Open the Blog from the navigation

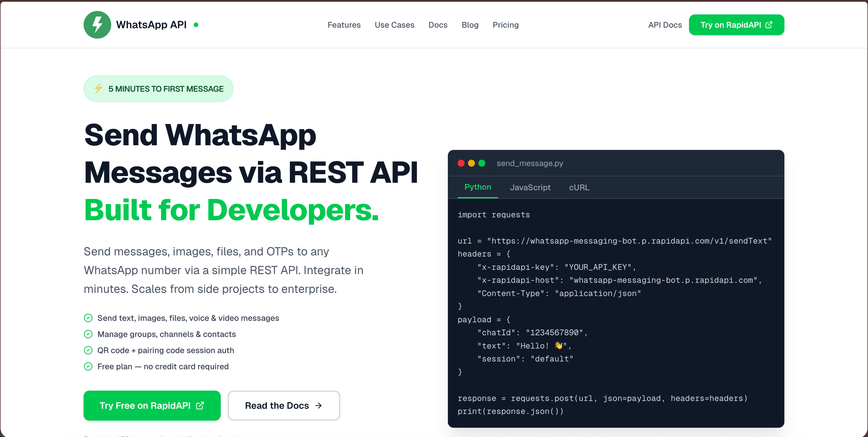click(x=470, y=25)
